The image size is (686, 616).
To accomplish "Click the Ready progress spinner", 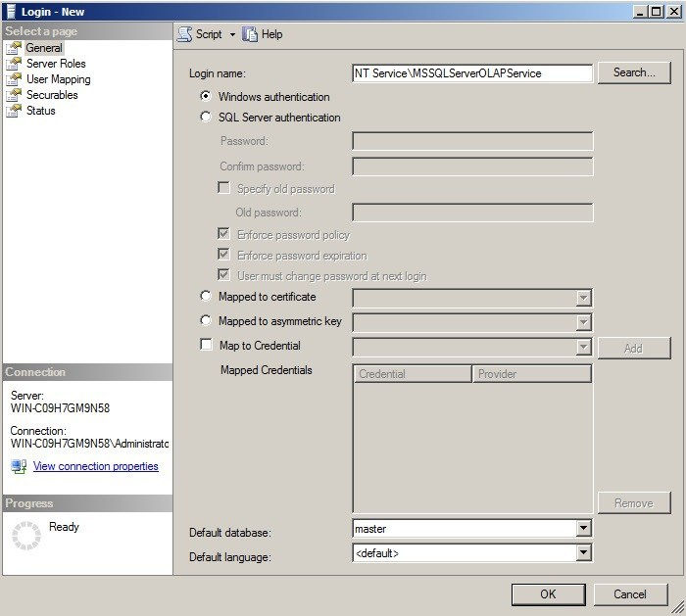I will pos(26,535).
